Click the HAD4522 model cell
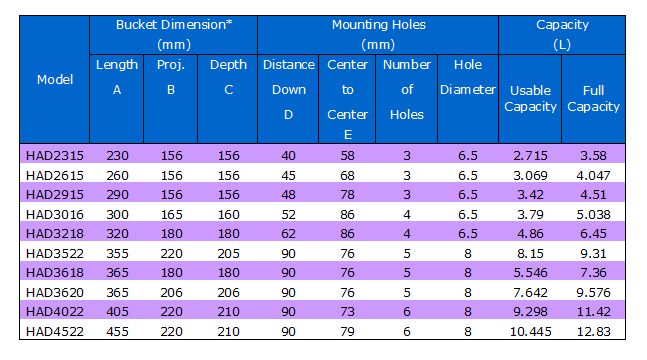Viewport: 647px width, 360px height. [55, 332]
